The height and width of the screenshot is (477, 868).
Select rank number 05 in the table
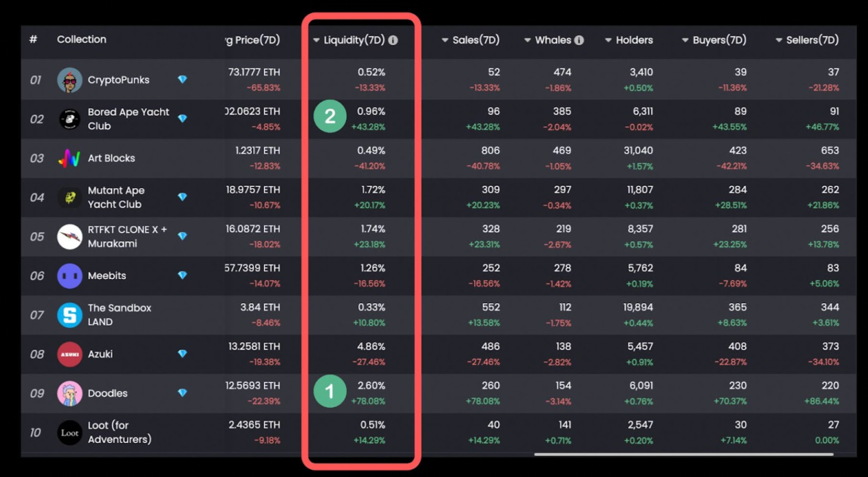37,236
